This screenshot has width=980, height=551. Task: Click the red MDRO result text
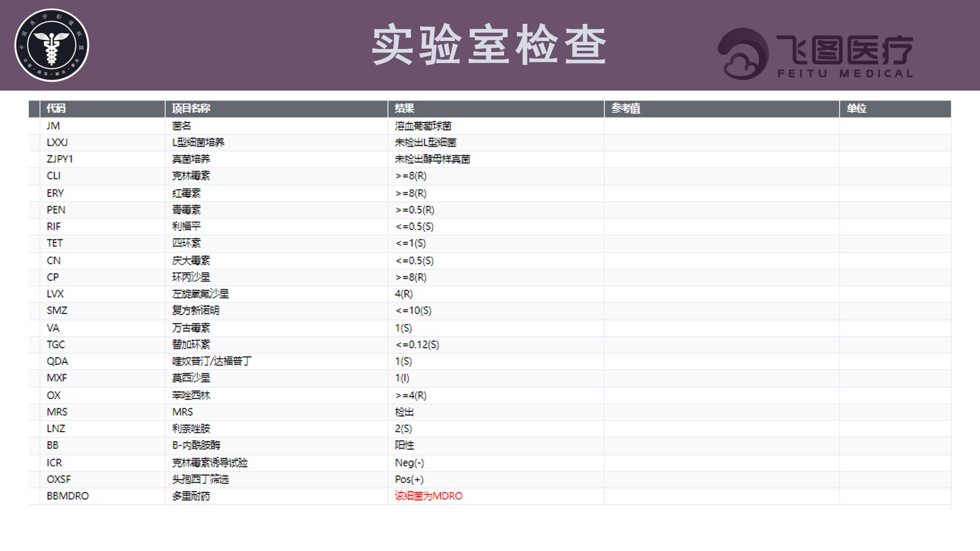tap(429, 496)
